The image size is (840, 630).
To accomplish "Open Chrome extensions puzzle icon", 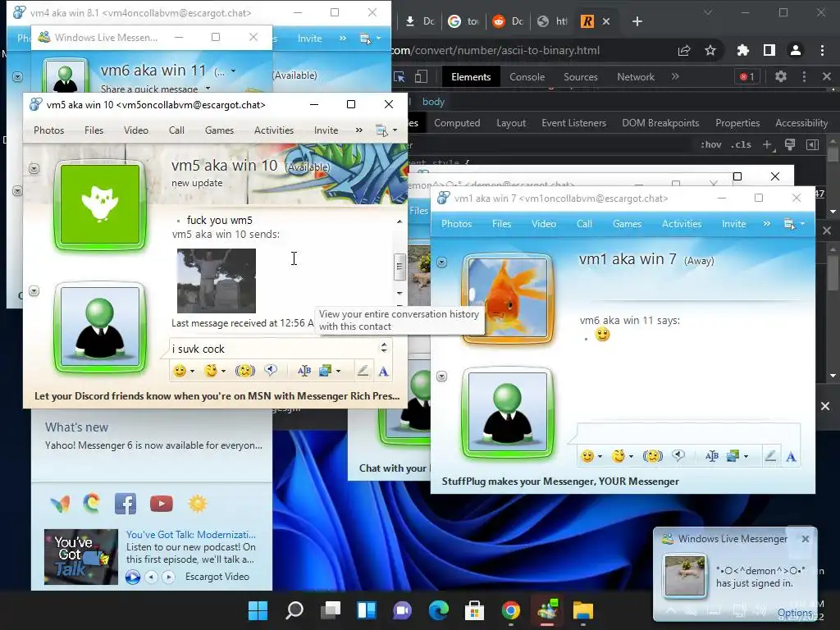I will click(742, 50).
